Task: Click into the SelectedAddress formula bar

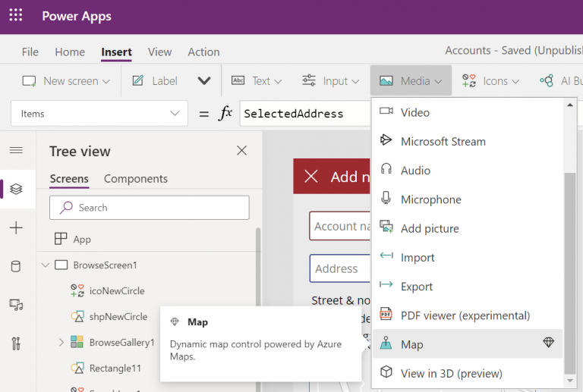Action: point(305,114)
